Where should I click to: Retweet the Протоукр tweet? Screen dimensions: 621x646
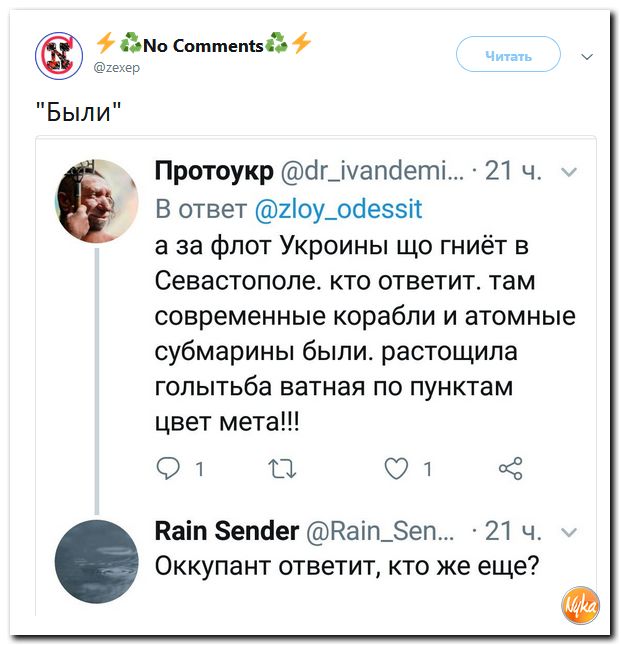click(282, 469)
